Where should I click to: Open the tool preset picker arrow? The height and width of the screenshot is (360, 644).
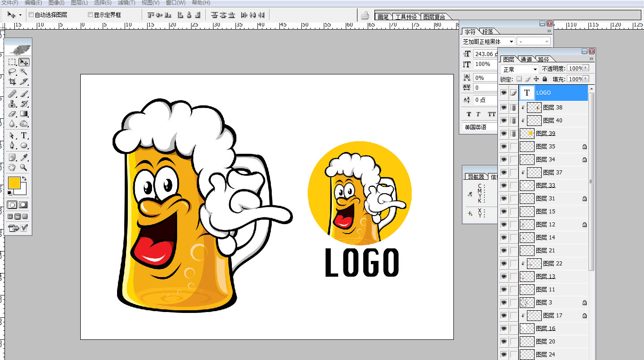tap(20, 15)
